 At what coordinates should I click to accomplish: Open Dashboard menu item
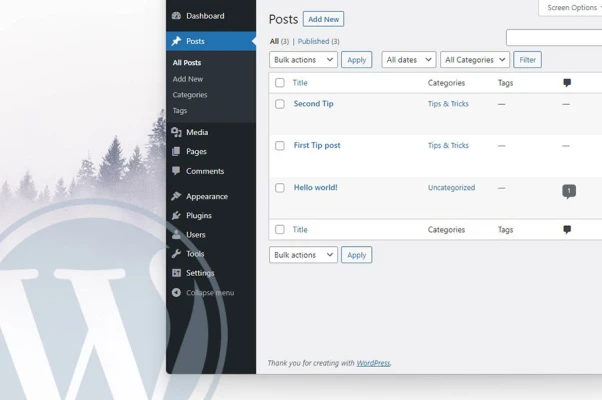[x=205, y=16]
